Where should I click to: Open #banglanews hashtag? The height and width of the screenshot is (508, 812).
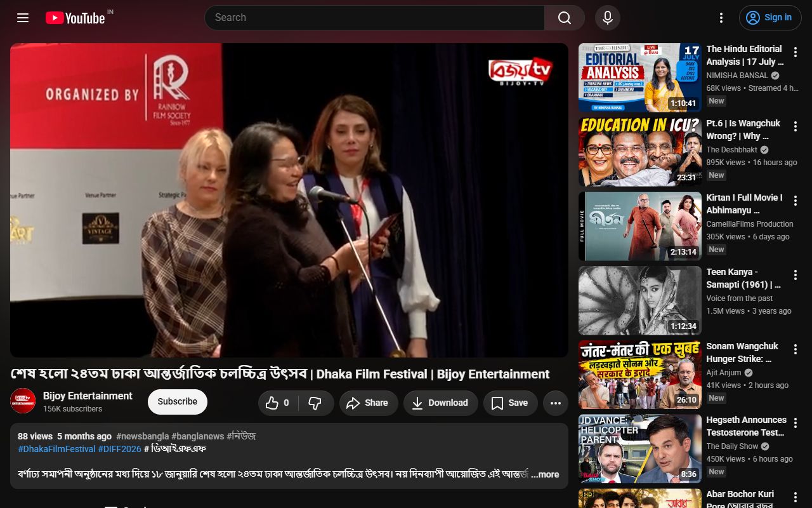tap(198, 436)
